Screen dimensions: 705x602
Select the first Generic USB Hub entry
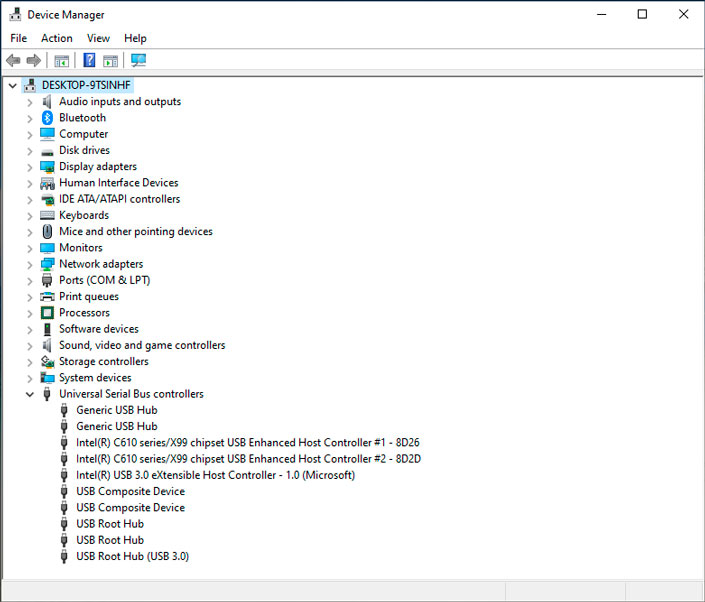click(116, 410)
